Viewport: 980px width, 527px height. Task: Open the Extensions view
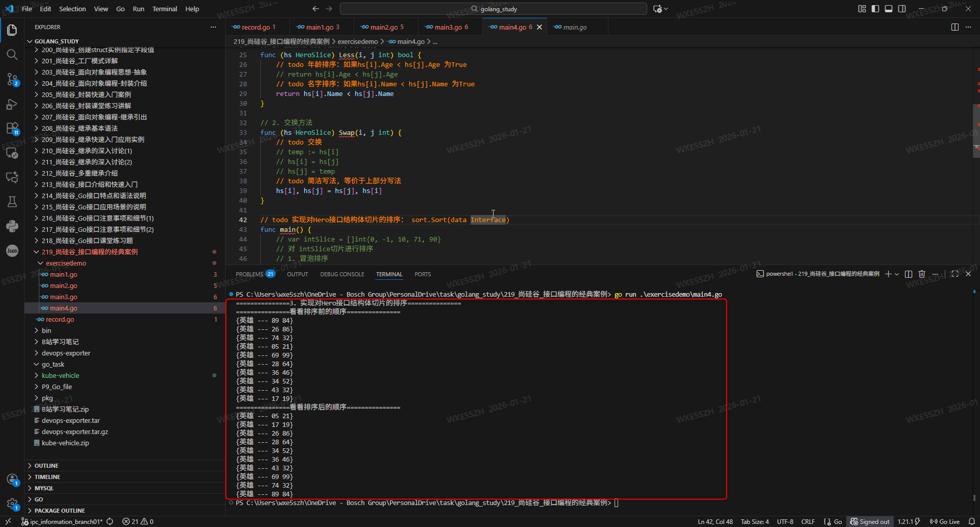(x=12, y=129)
